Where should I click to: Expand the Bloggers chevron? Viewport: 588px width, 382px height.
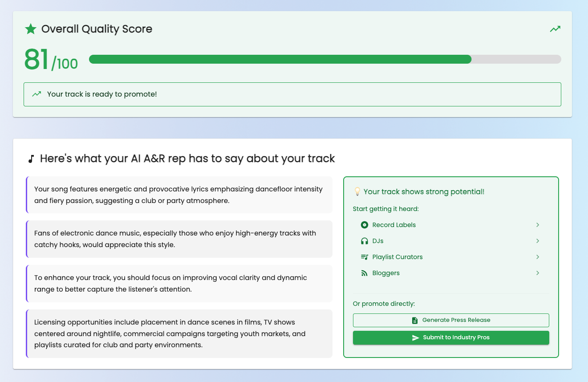pos(538,273)
